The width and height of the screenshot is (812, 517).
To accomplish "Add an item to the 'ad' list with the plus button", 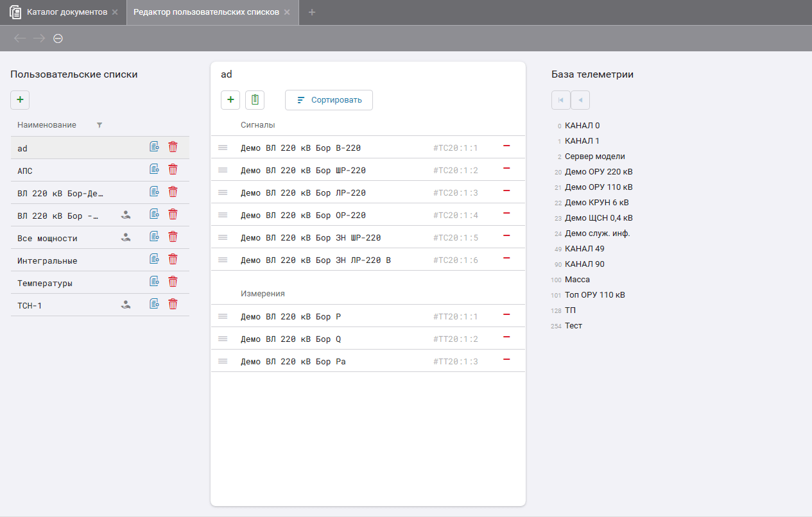I will click(x=230, y=100).
